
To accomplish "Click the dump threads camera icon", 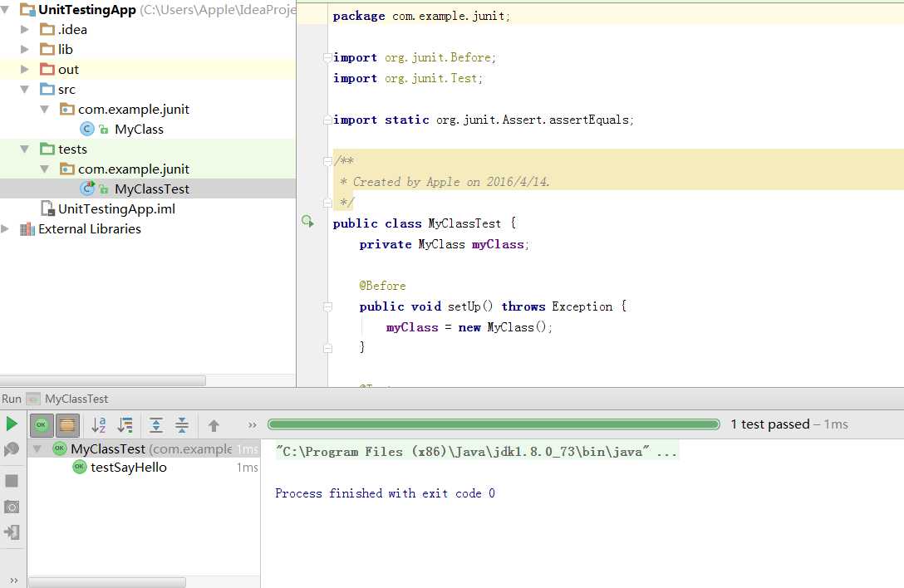I will tap(12, 507).
